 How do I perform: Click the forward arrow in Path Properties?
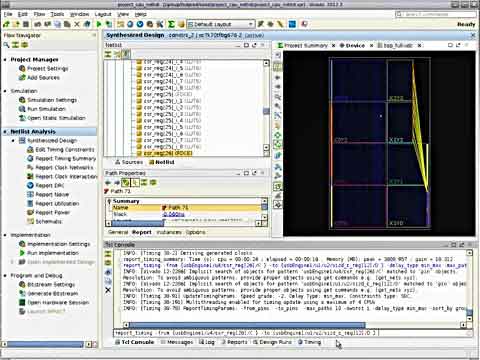[x=116, y=182]
